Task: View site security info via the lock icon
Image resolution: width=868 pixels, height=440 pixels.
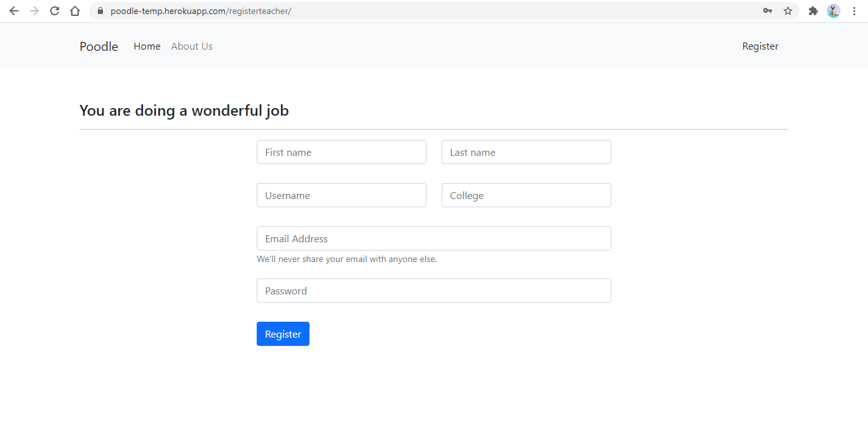Action: click(x=99, y=11)
